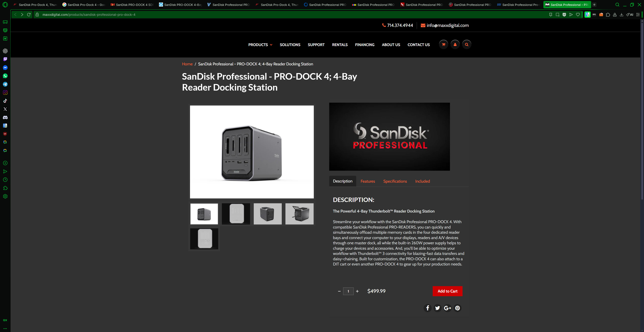Open the Included tab

(422, 181)
